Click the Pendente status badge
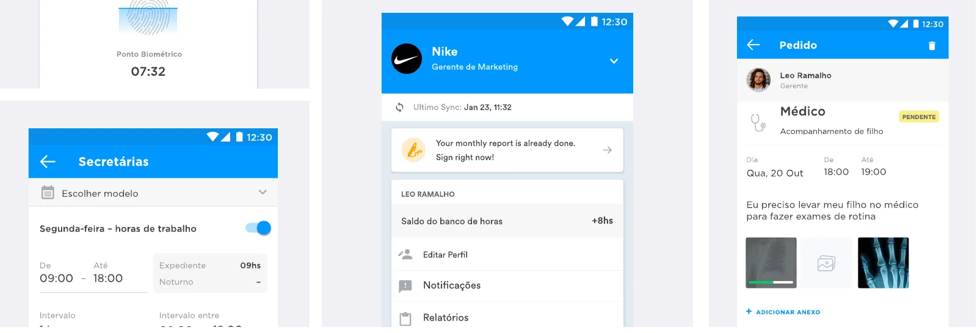Viewport: 980px width, 333px height. pyautogui.click(x=919, y=117)
